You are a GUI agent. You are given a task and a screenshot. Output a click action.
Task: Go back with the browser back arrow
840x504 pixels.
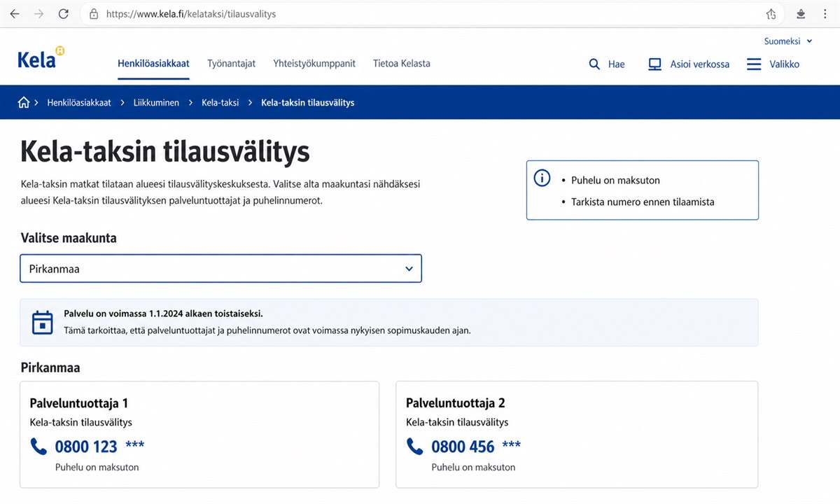coord(15,14)
